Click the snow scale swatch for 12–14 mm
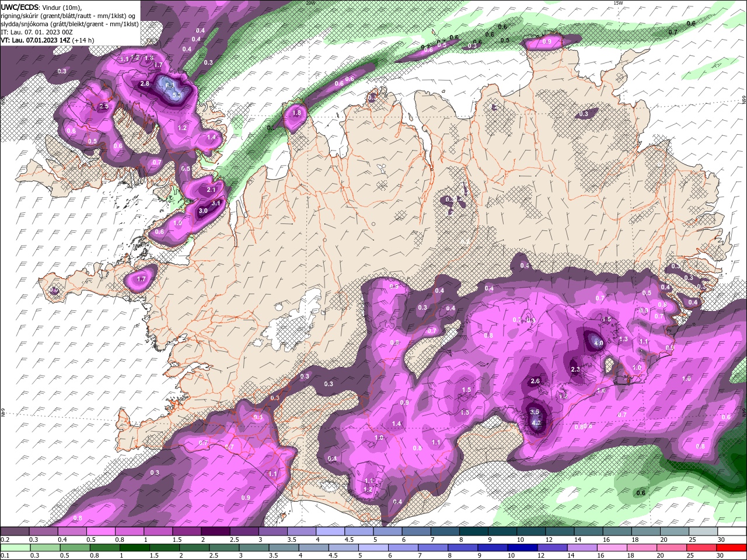This screenshot has width=747, height=560. point(560,531)
